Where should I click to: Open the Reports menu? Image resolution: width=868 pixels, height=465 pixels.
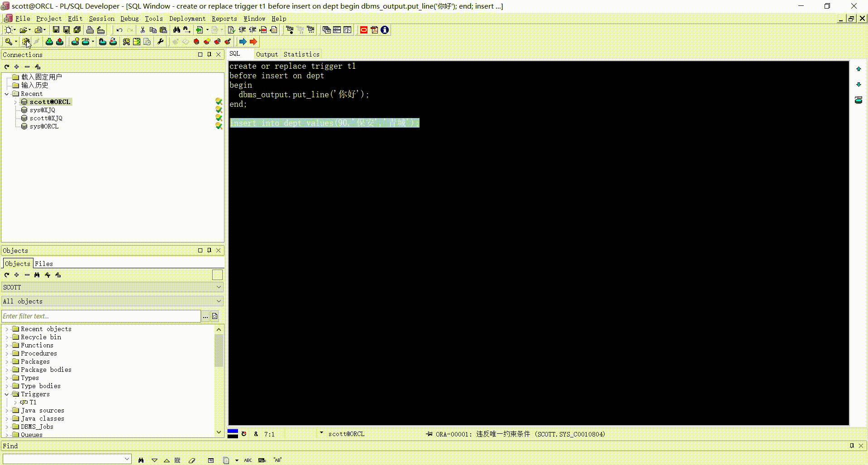224,19
